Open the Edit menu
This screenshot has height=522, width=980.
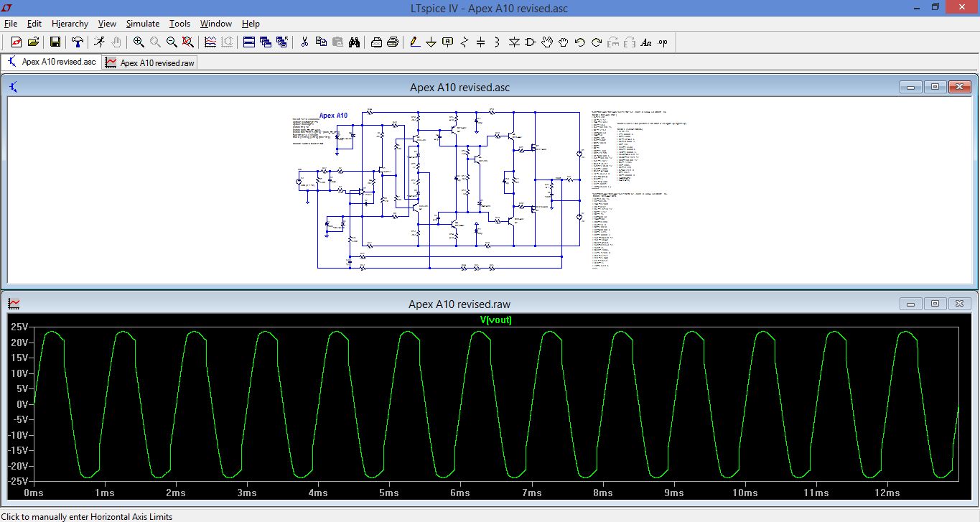tap(34, 24)
